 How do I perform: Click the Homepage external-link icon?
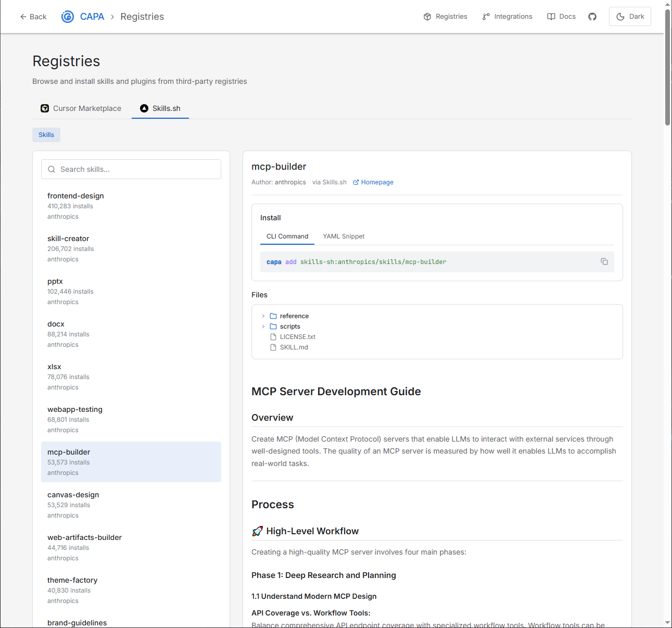[x=356, y=182]
